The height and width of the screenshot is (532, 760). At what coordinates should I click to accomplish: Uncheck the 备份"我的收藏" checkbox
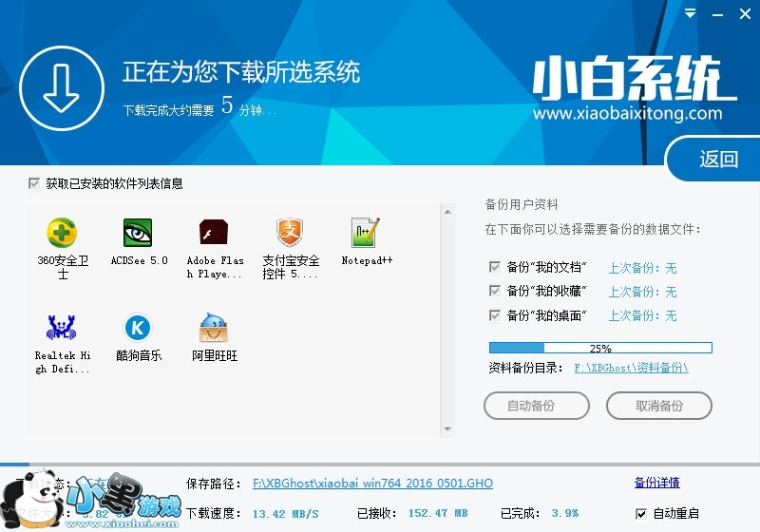[495, 291]
